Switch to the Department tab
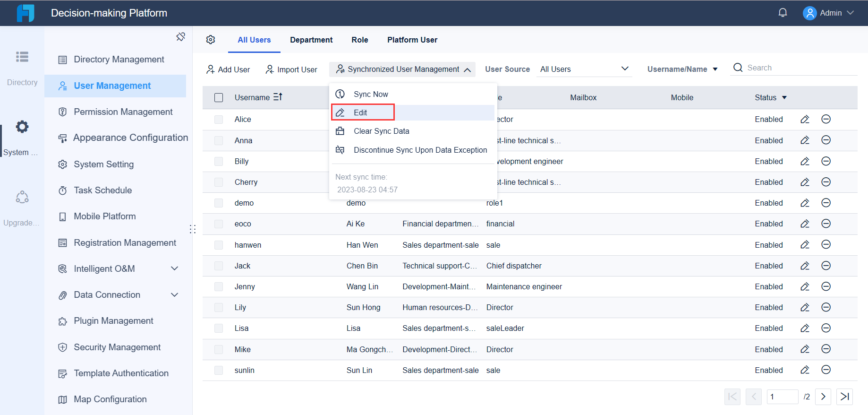The width and height of the screenshot is (868, 415). tap(311, 40)
